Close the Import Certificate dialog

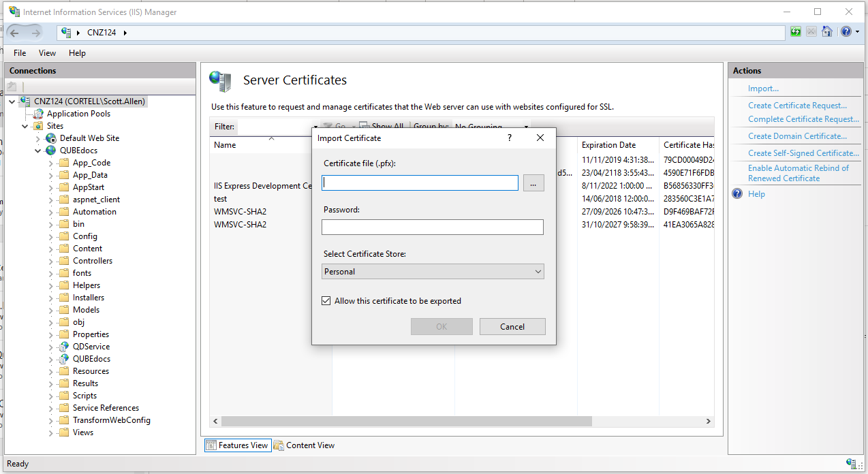click(540, 138)
